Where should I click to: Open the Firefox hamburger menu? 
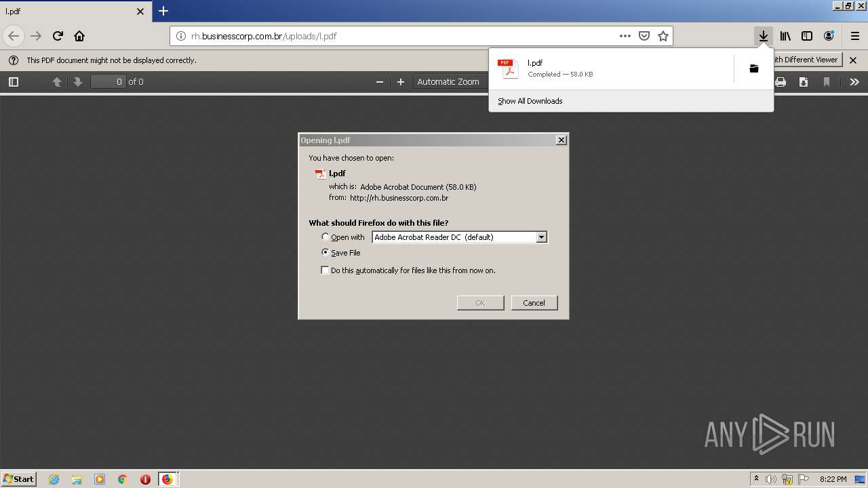pyautogui.click(x=854, y=36)
